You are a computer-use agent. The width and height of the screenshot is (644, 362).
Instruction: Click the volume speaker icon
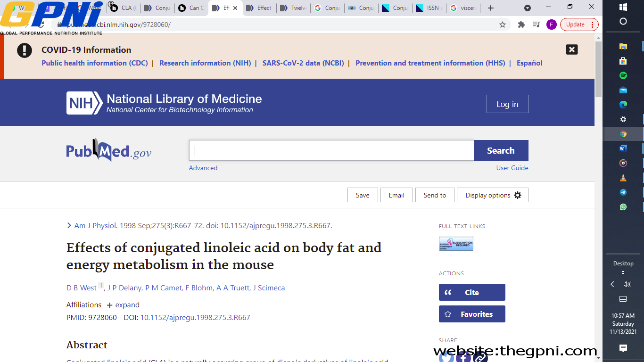coord(627,284)
